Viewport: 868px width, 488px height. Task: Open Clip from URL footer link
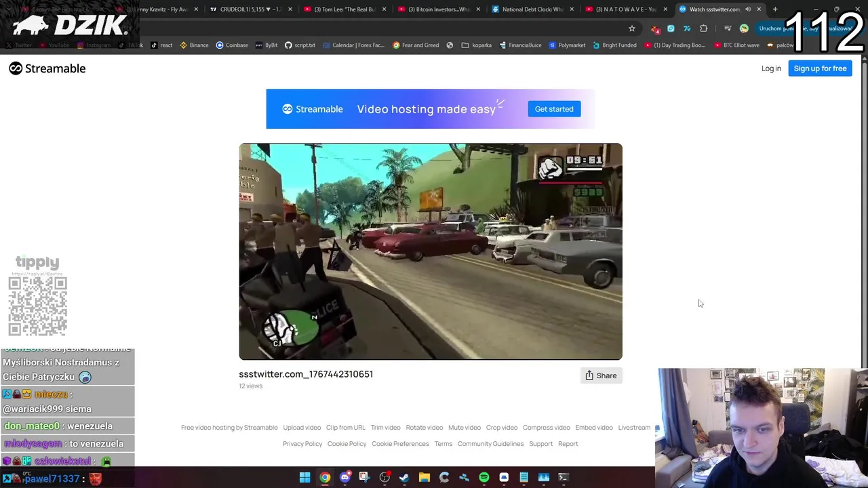pos(346,428)
